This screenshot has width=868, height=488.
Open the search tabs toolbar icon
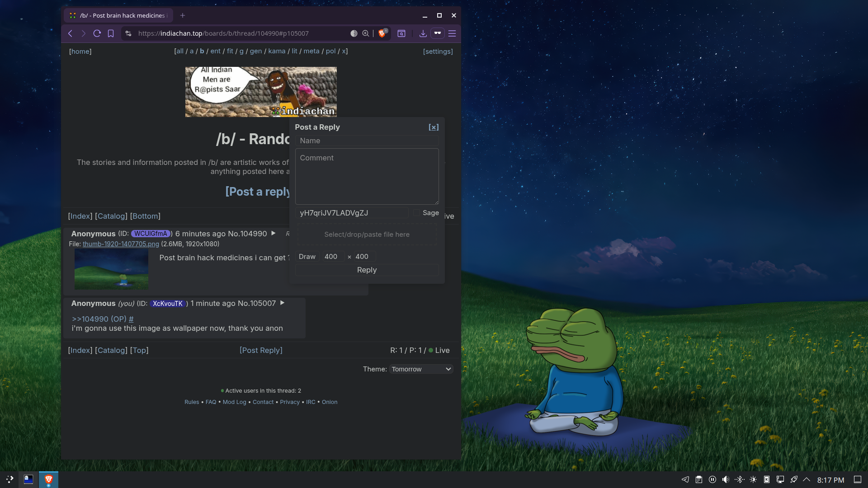click(401, 33)
